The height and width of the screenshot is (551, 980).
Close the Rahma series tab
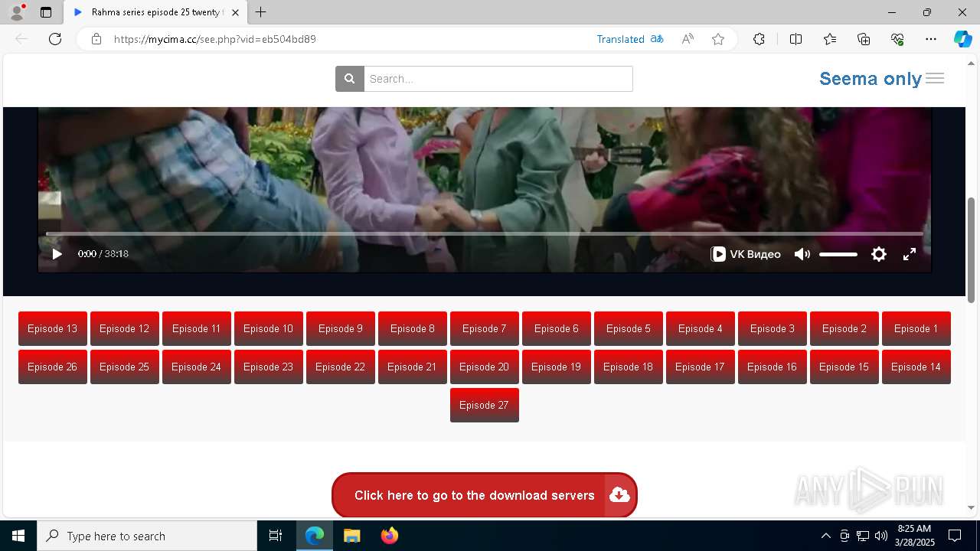[x=235, y=12]
